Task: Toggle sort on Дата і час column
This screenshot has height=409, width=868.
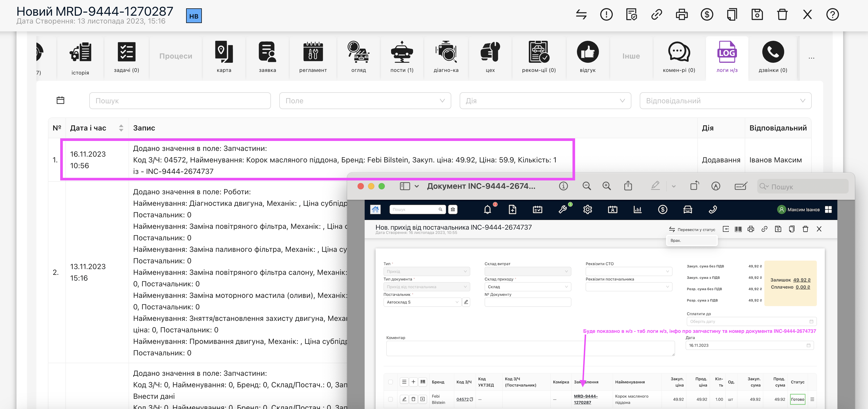Action: pyautogui.click(x=121, y=128)
